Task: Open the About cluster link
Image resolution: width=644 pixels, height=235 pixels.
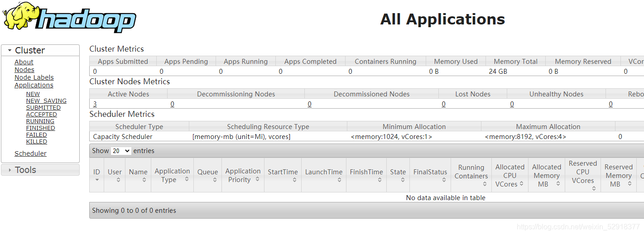Action: click(24, 62)
